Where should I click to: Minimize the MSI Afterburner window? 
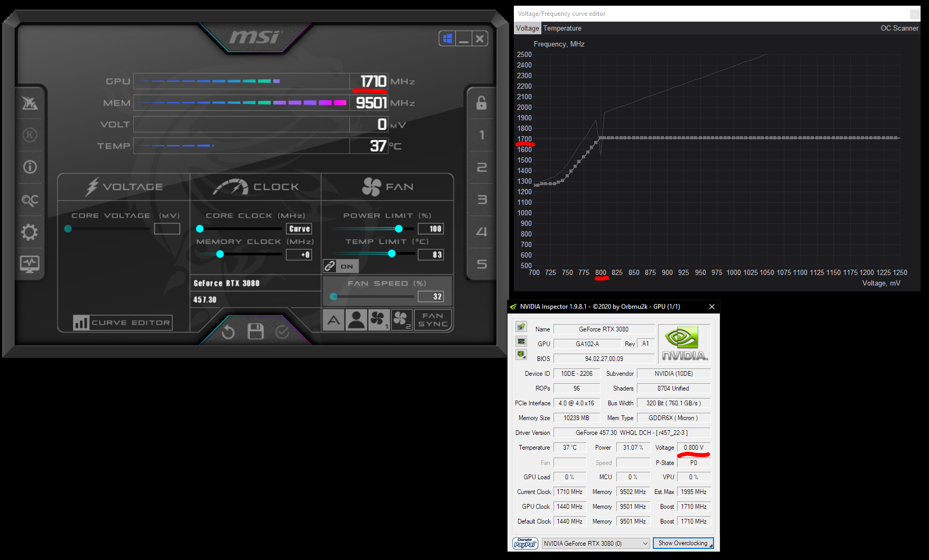point(464,39)
